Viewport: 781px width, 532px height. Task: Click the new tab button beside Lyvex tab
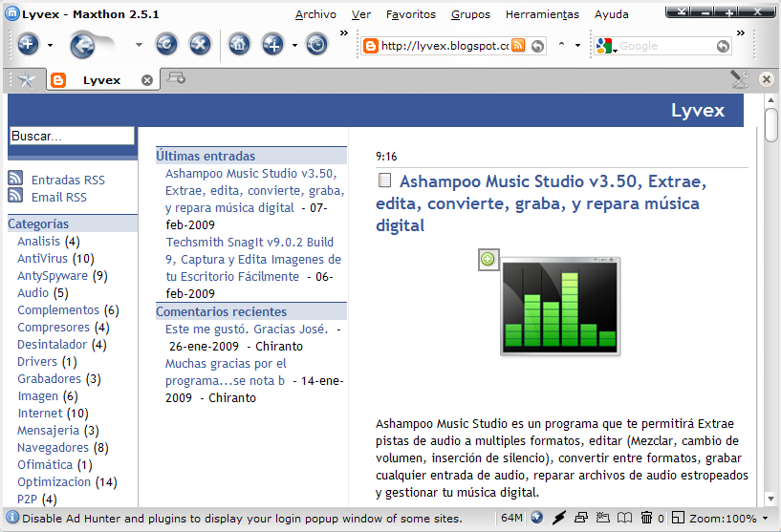pos(176,78)
